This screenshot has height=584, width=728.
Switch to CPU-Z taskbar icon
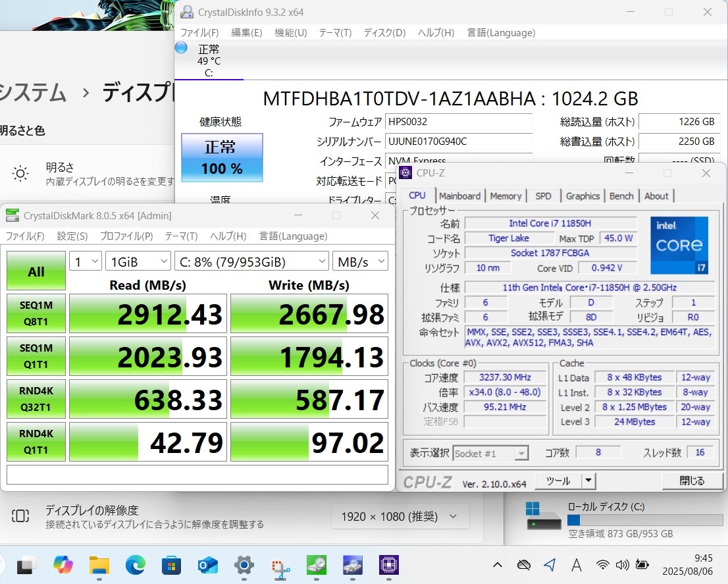388,565
